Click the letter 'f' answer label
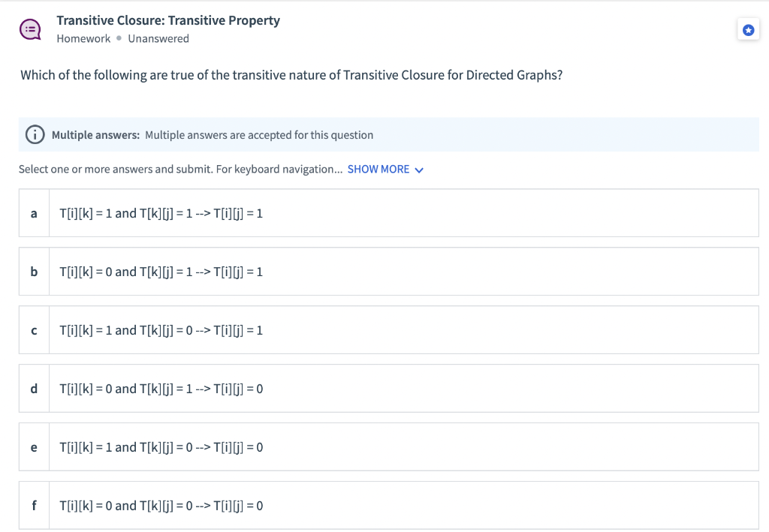 34,505
